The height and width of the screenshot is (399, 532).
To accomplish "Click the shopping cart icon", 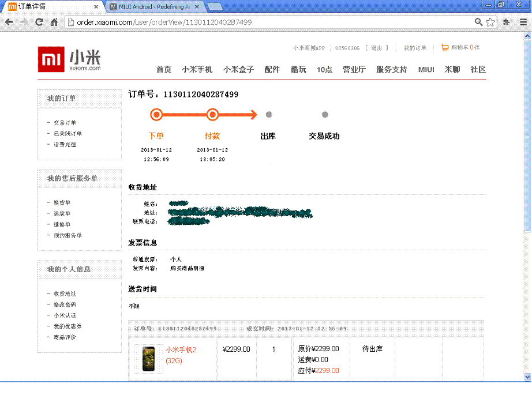I will (444, 47).
